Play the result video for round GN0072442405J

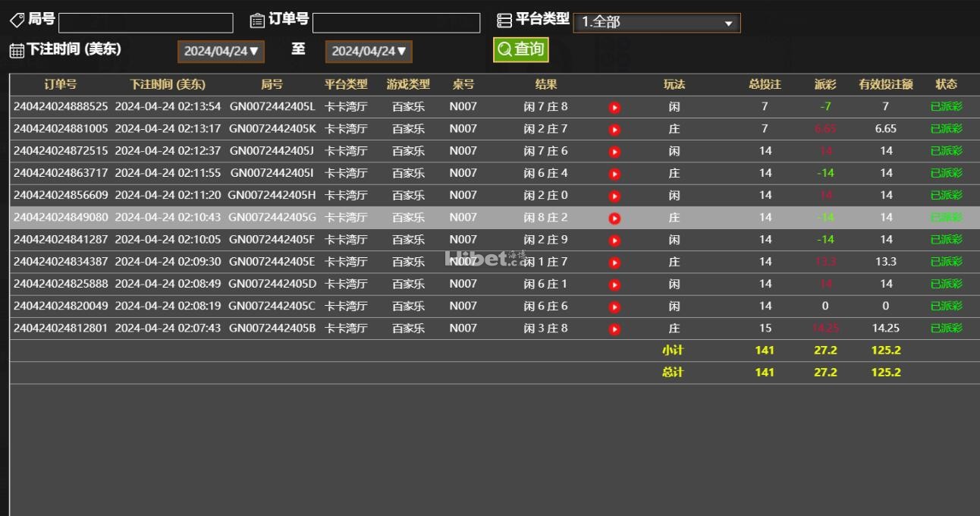click(x=614, y=152)
